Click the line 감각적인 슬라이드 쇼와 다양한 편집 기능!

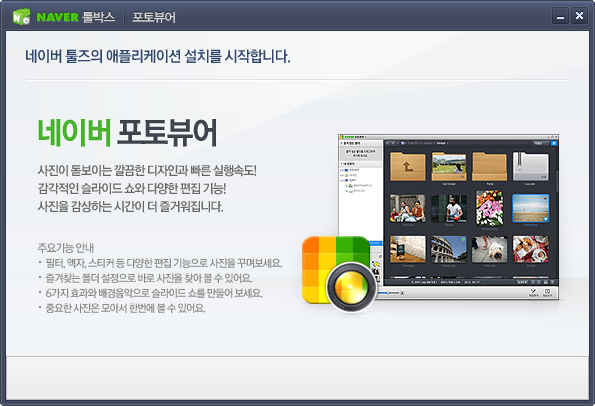[x=132, y=188]
